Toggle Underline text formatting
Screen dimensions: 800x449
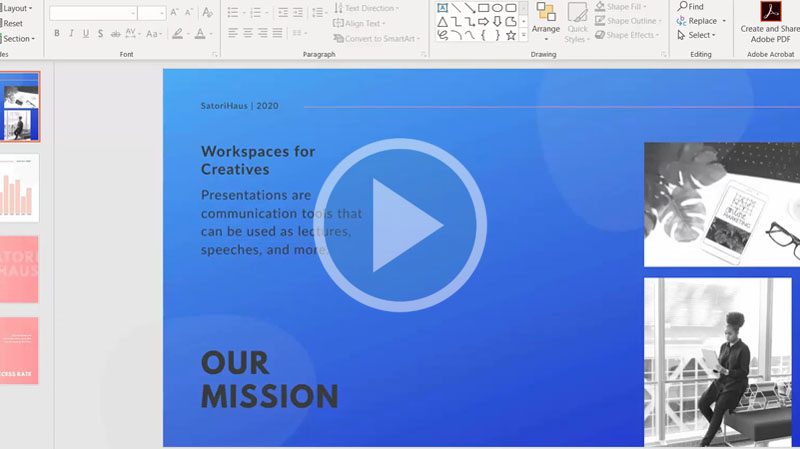coord(86,33)
